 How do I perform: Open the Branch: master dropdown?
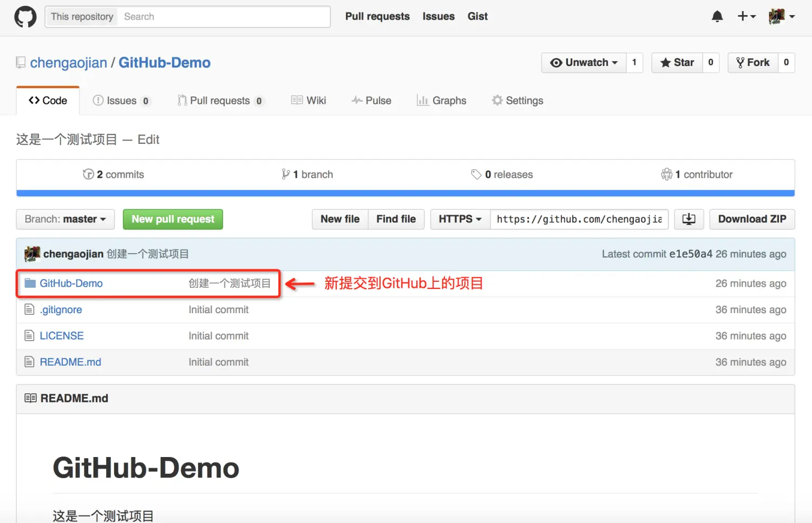(x=66, y=219)
